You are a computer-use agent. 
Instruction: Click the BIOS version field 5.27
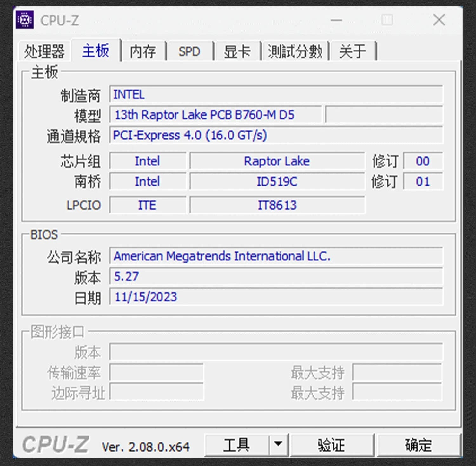275,276
